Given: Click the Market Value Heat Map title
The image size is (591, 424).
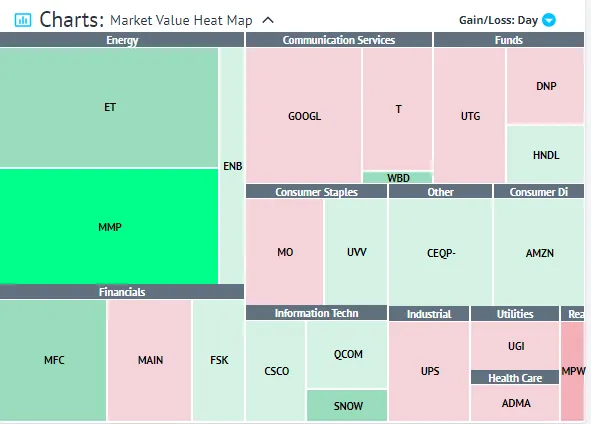Looking at the screenshot, I should tap(181, 20).
